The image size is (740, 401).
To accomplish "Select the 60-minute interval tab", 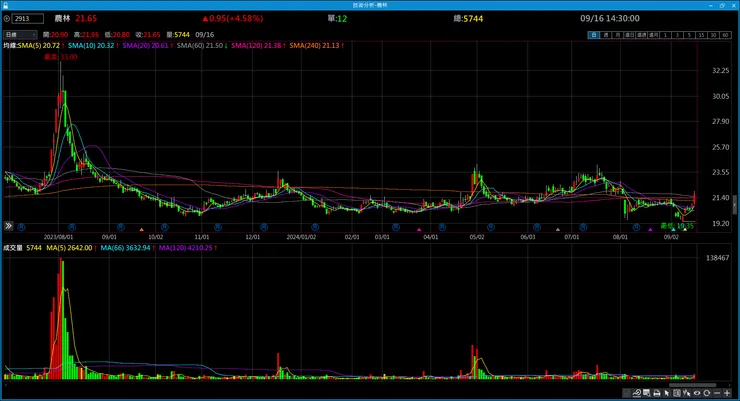I will click(x=725, y=35).
